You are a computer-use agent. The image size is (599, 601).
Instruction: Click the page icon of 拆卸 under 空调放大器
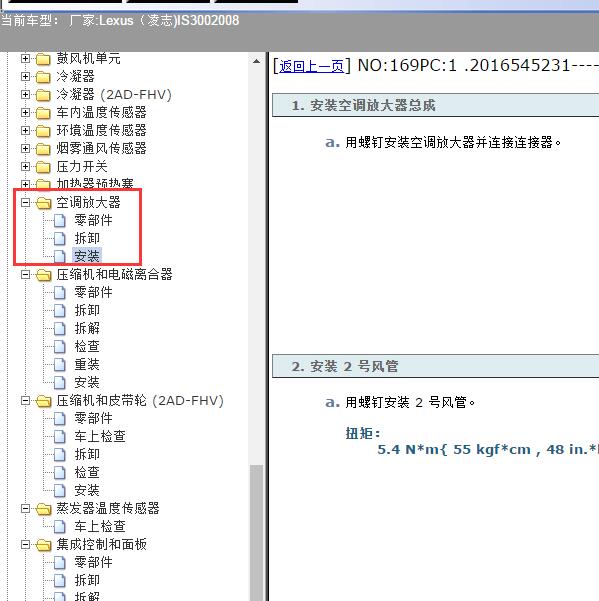(x=60, y=238)
